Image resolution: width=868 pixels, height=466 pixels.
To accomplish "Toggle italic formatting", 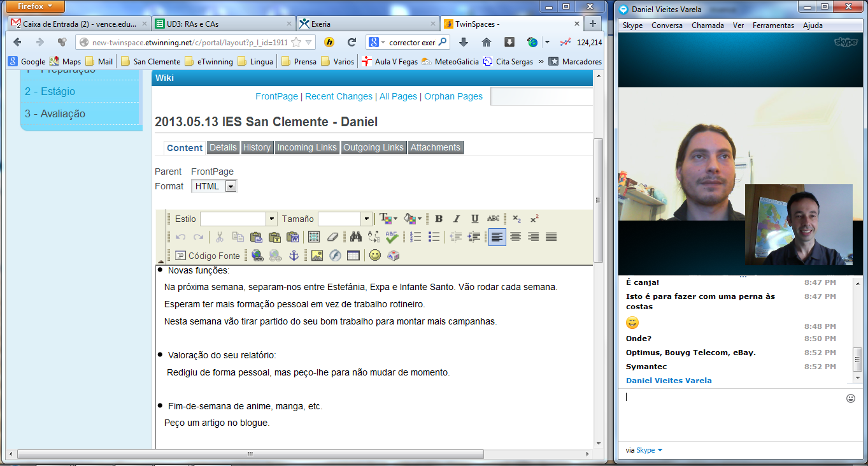I will [x=457, y=219].
